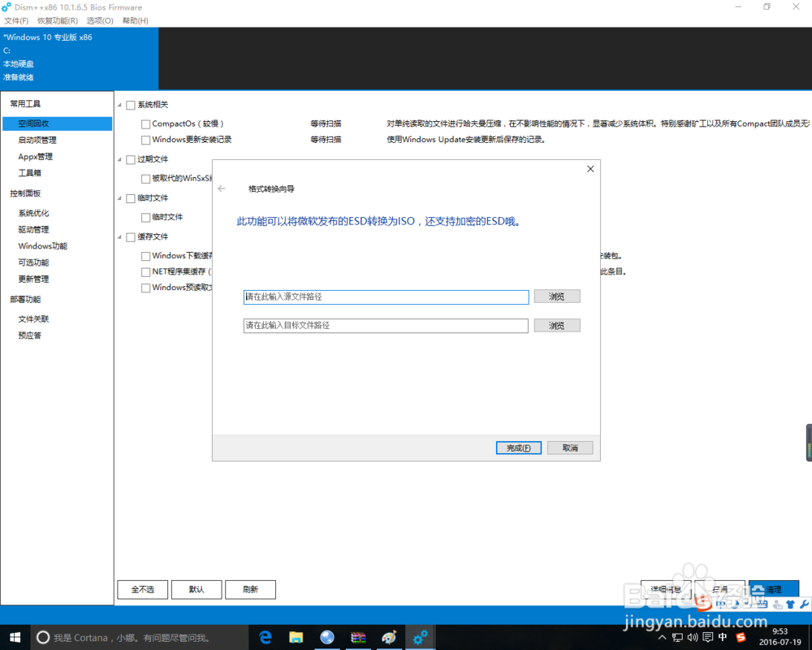This screenshot has width=812, height=650.
Task: Click the Cortana circle icon
Action: pyautogui.click(x=43, y=638)
